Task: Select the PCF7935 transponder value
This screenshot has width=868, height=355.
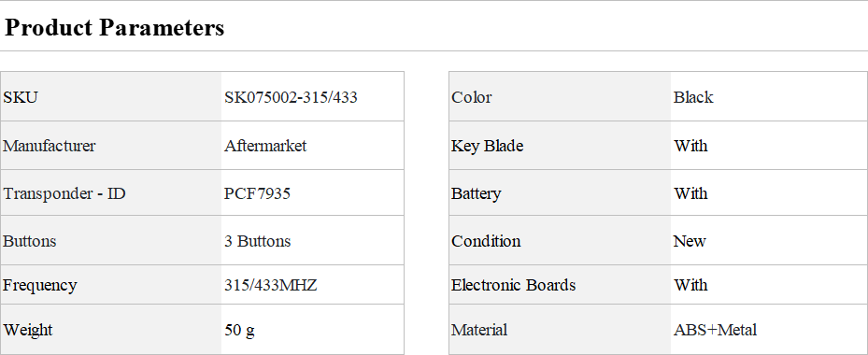Action: (x=257, y=193)
